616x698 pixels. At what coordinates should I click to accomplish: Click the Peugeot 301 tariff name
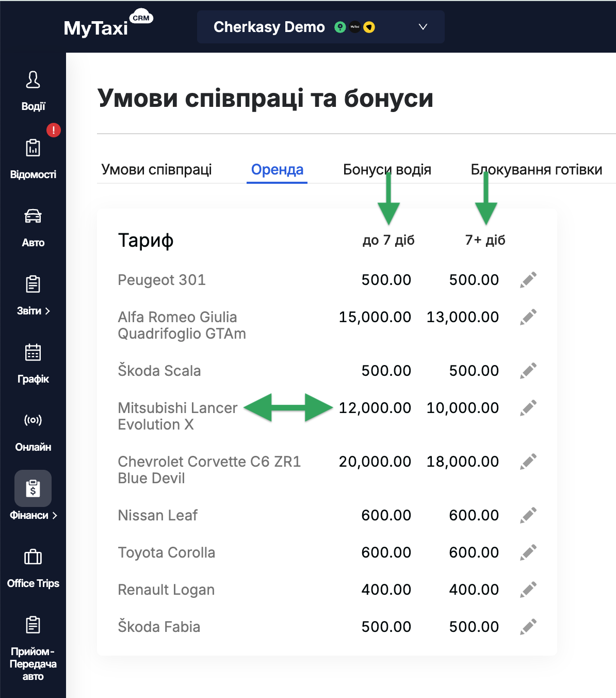pos(161,280)
